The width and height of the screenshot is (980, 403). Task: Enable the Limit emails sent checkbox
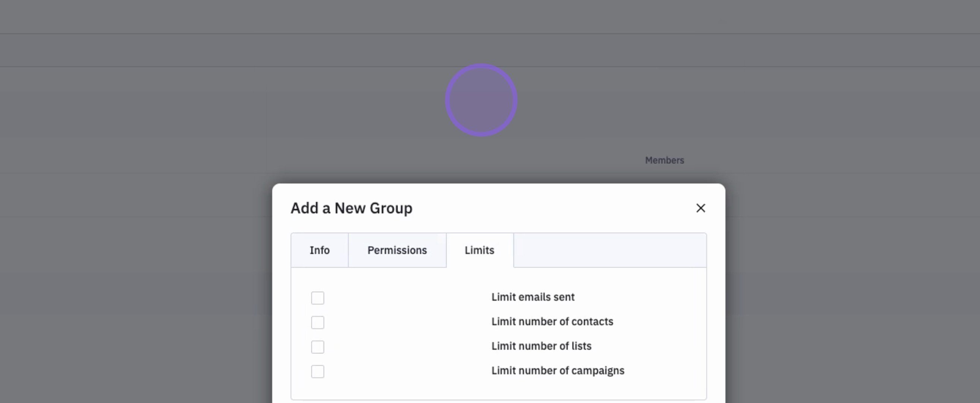318,298
